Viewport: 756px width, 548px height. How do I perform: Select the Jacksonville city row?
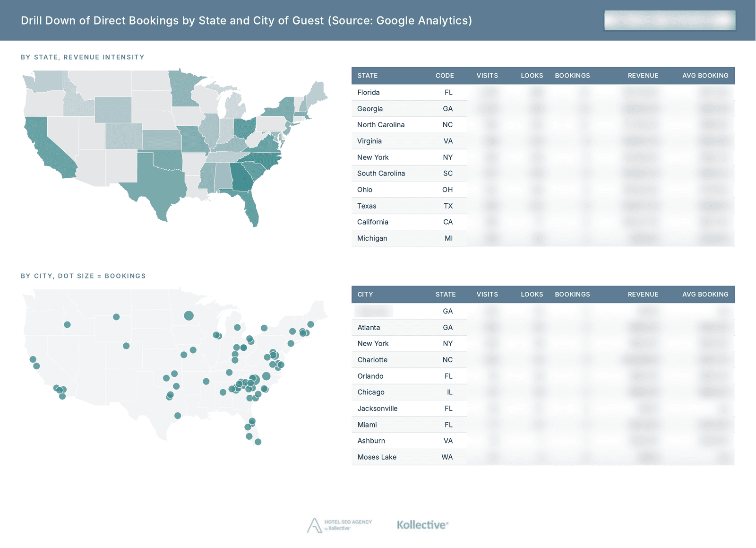click(543, 409)
